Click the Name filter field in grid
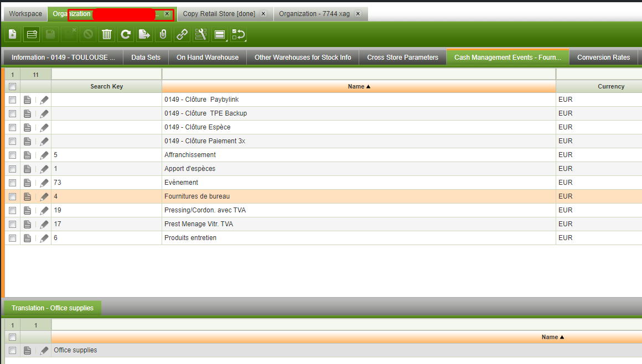Image resolution: width=642 pixels, height=364 pixels. (359, 75)
